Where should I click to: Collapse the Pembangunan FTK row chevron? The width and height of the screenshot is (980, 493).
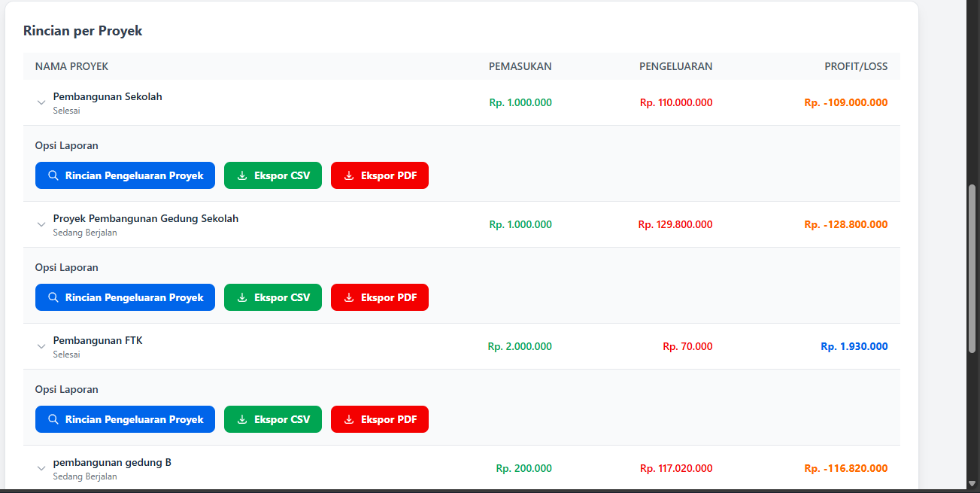41,347
